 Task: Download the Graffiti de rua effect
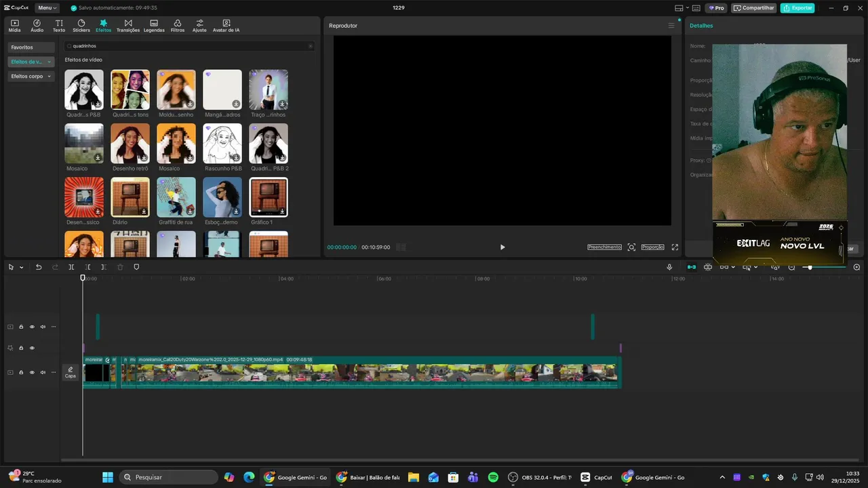(x=190, y=211)
